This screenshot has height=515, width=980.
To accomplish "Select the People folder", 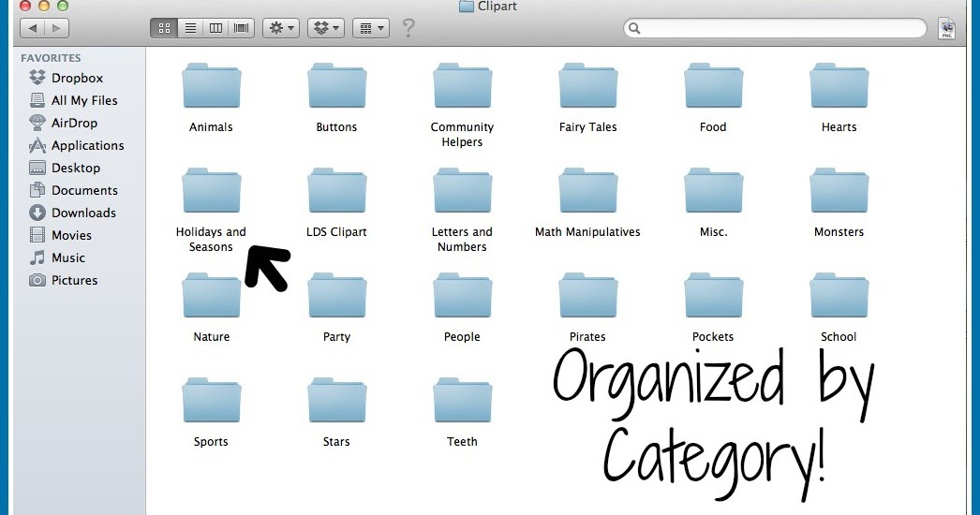I will coord(463,296).
